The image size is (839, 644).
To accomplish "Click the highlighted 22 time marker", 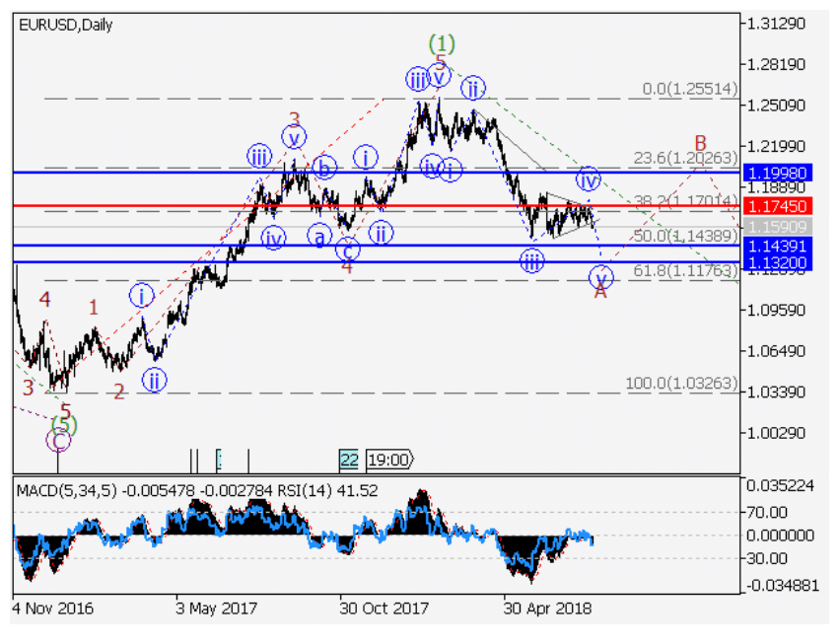I will [349, 459].
